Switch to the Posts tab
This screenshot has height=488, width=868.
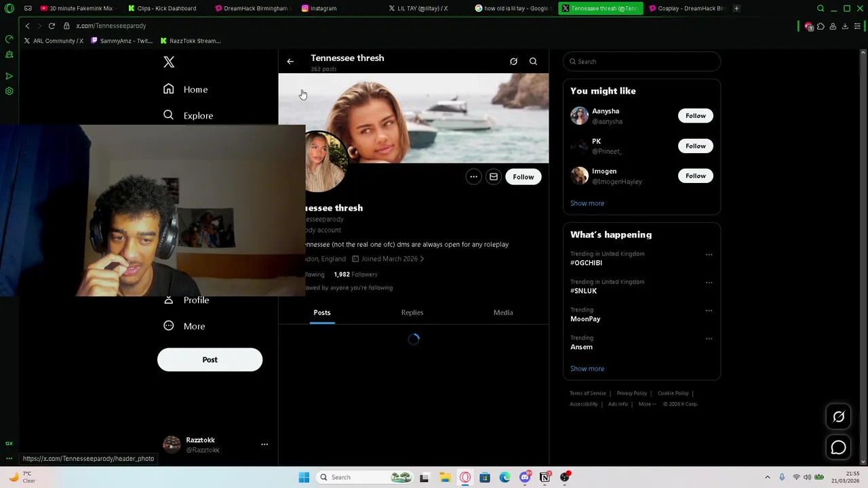[322, 312]
